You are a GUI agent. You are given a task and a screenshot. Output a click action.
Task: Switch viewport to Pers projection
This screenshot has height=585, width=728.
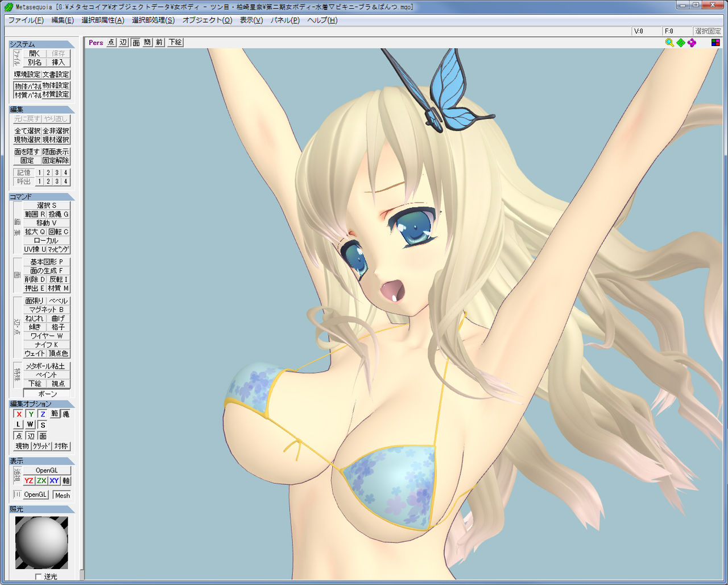click(x=96, y=43)
